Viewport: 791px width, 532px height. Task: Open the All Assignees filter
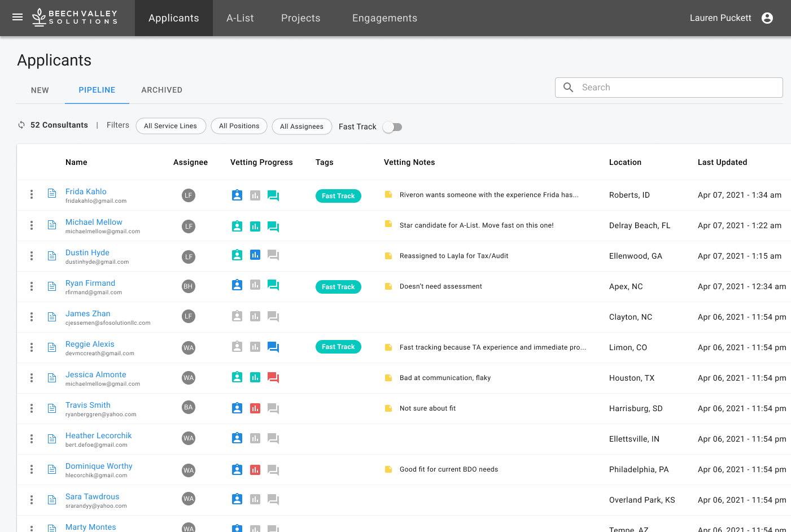(302, 127)
